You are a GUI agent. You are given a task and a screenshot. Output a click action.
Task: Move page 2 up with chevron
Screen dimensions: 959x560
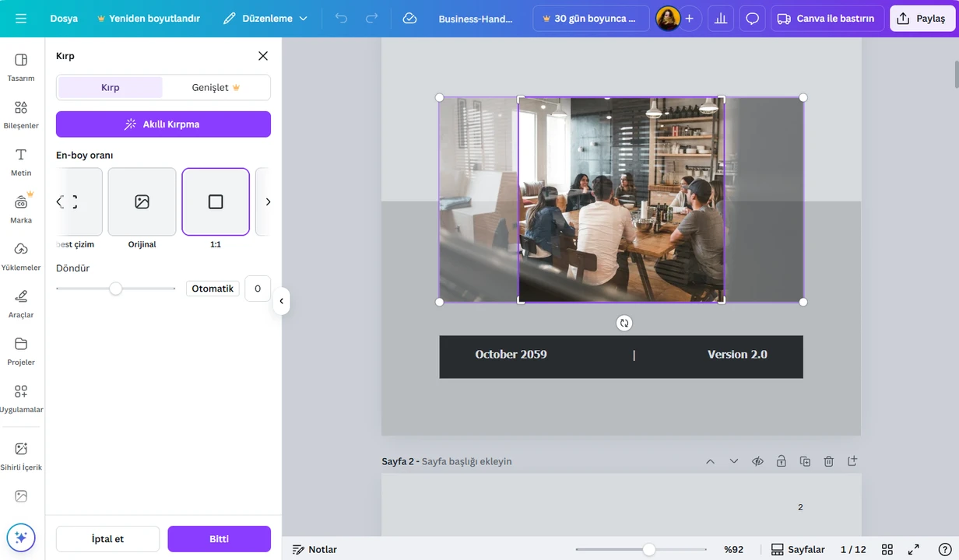tap(710, 461)
